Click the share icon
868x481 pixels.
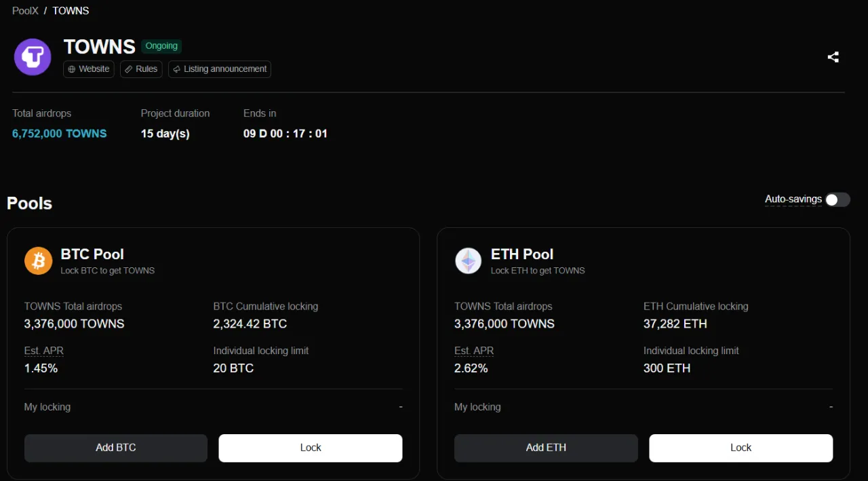click(833, 58)
